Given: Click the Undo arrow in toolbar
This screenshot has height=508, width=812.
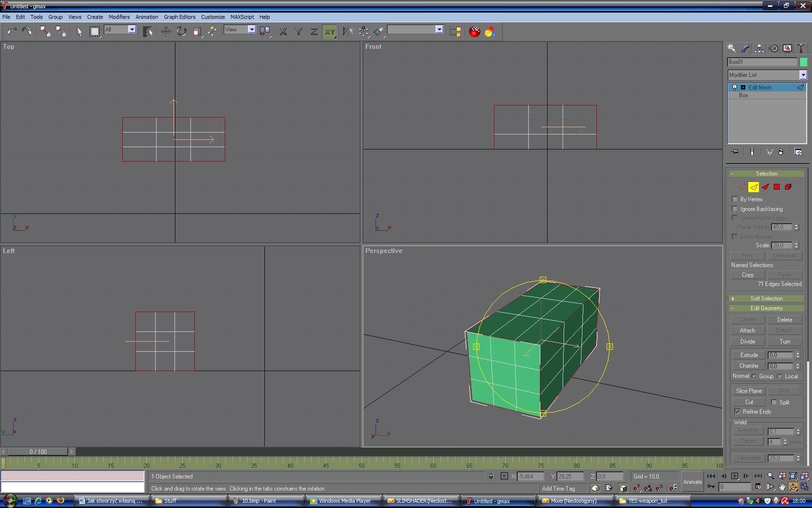Looking at the screenshot, I should click(12, 31).
